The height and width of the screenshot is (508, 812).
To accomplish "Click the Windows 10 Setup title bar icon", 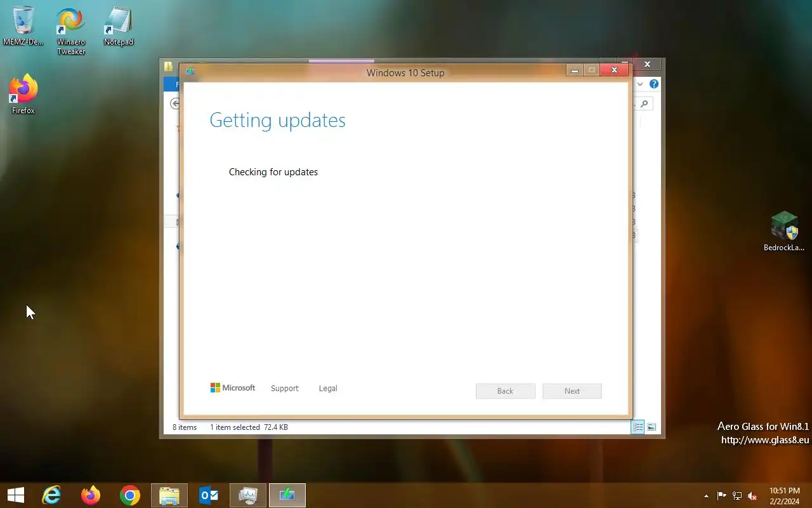I will click(190, 72).
